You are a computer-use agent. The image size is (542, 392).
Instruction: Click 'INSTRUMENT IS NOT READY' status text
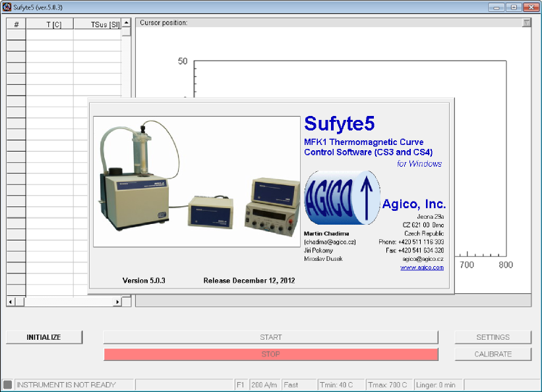point(66,385)
